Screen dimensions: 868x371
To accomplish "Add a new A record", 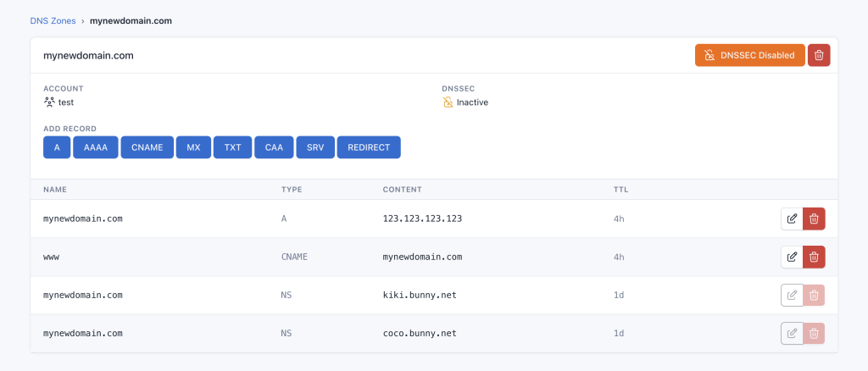I will pyautogui.click(x=57, y=147).
